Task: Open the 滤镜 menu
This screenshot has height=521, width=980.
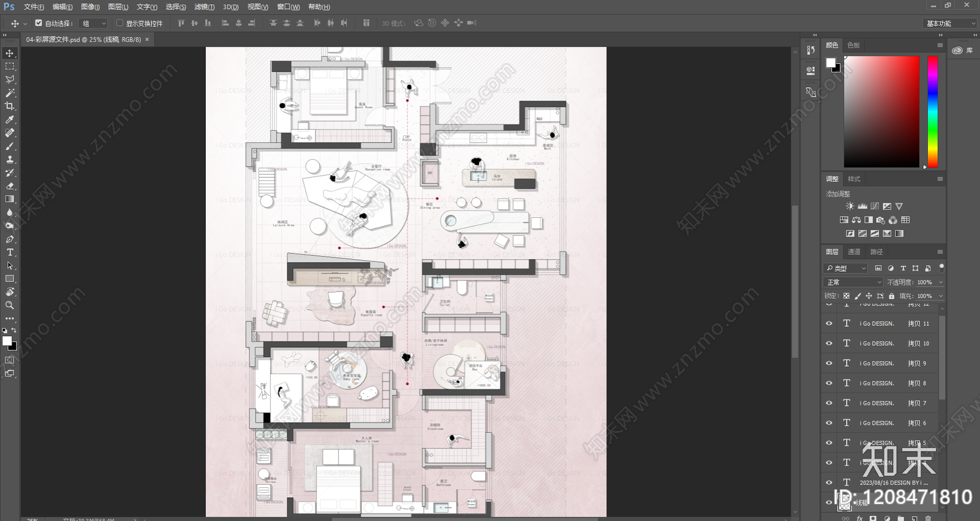Action: tap(205, 7)
